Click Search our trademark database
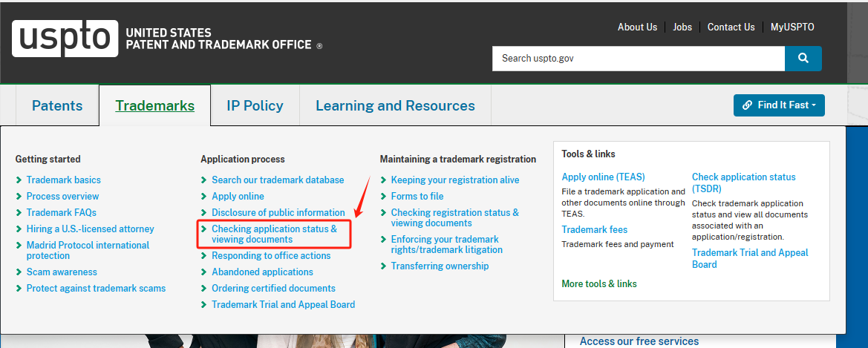 tap(278, 180)
